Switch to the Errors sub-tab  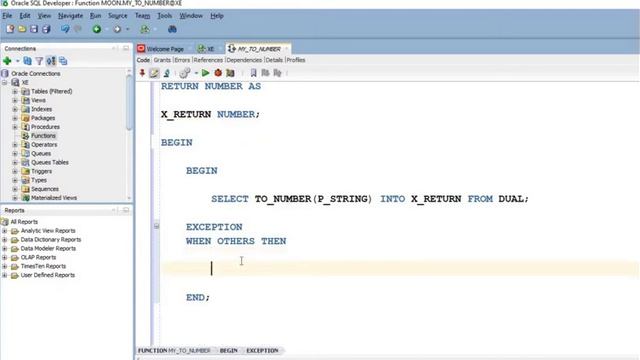click(x=182, y=60)
